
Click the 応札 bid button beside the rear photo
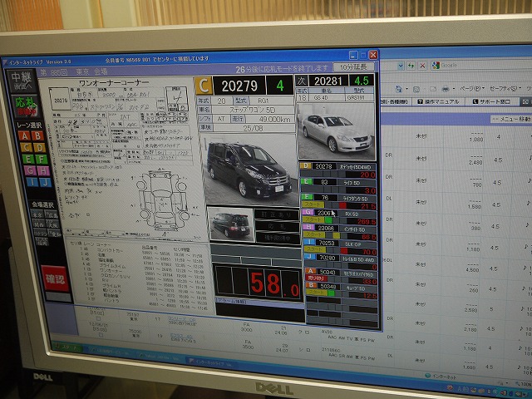278,226
